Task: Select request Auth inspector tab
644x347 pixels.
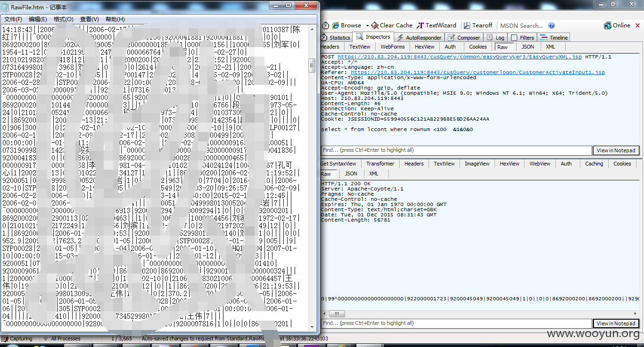Action: (450, 47)
